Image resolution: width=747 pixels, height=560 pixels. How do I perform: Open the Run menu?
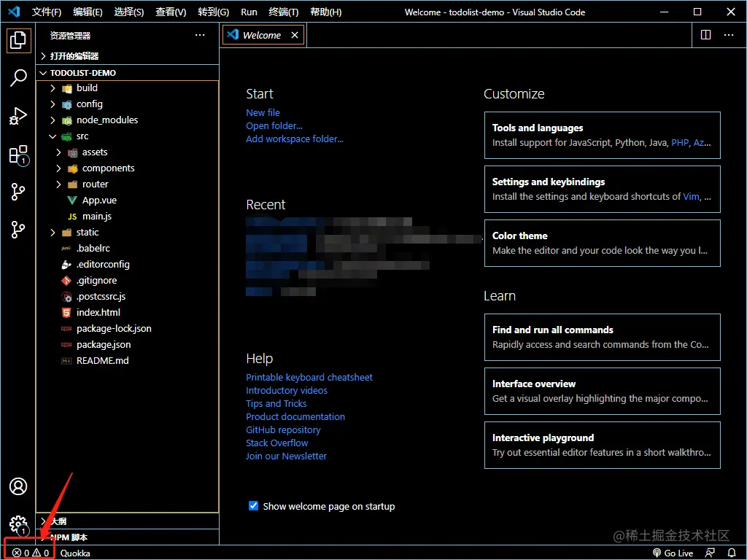click(249, 12)
